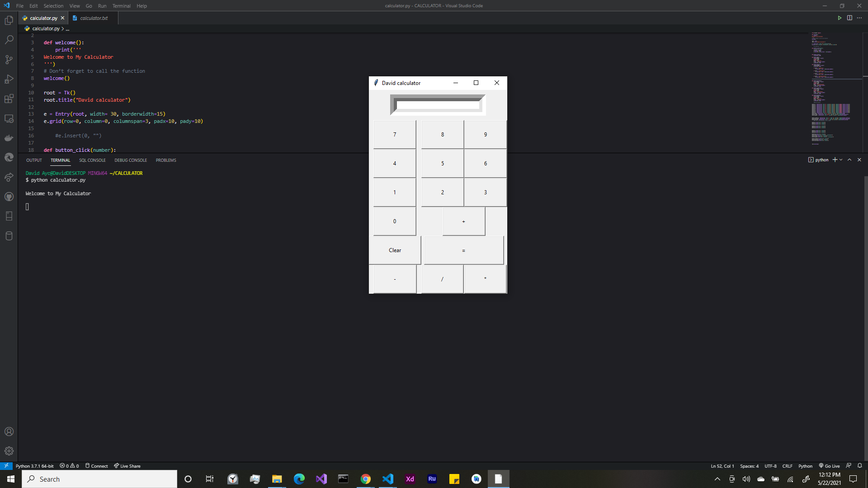868x488 pixels.
Task: Expand the breadcrumb ellipsis after calculator.py
Action: [68, 28]
